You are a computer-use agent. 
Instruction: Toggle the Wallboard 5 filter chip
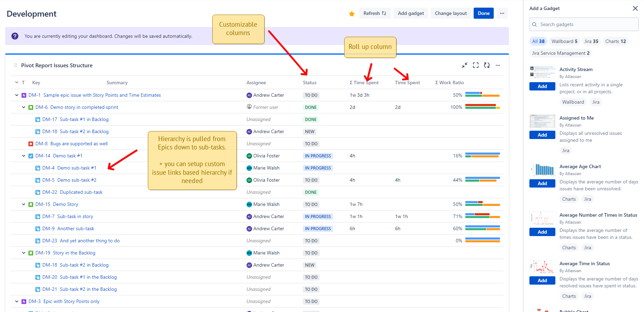pyautogui.click(x=564, y=41)
